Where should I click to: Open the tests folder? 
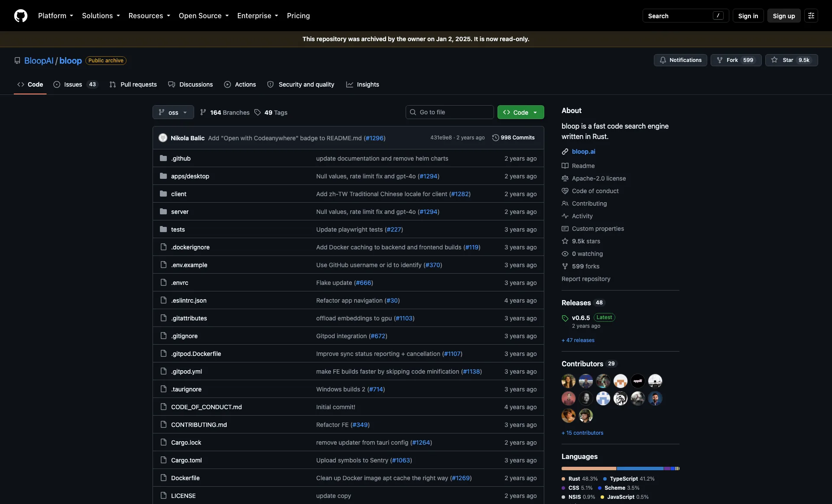pyautogui.click(x=178, y=229)
